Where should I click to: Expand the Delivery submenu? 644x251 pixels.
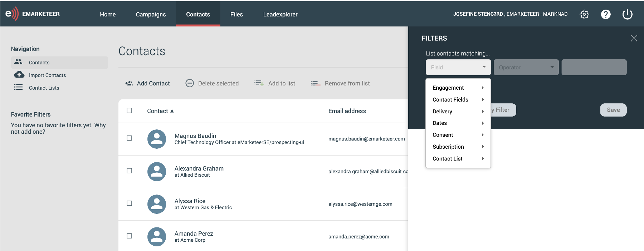pyautogui.click(x=458, y=111)
